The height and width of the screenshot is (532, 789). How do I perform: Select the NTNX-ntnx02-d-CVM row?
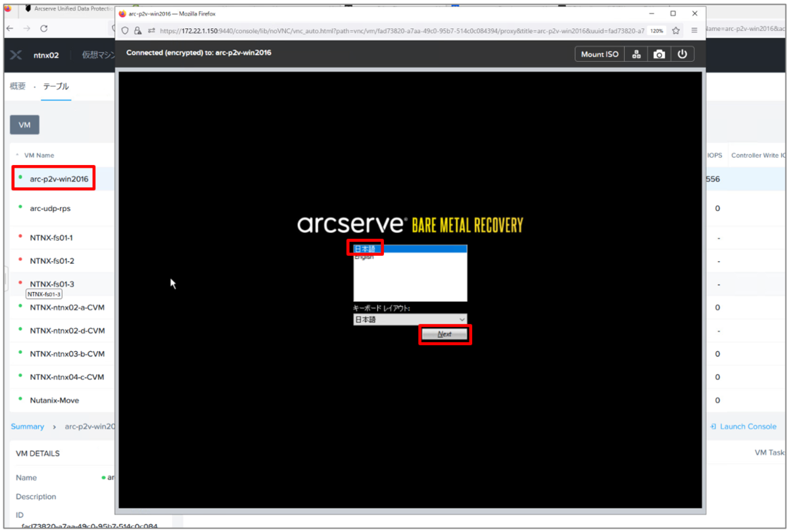coord(67,331)
